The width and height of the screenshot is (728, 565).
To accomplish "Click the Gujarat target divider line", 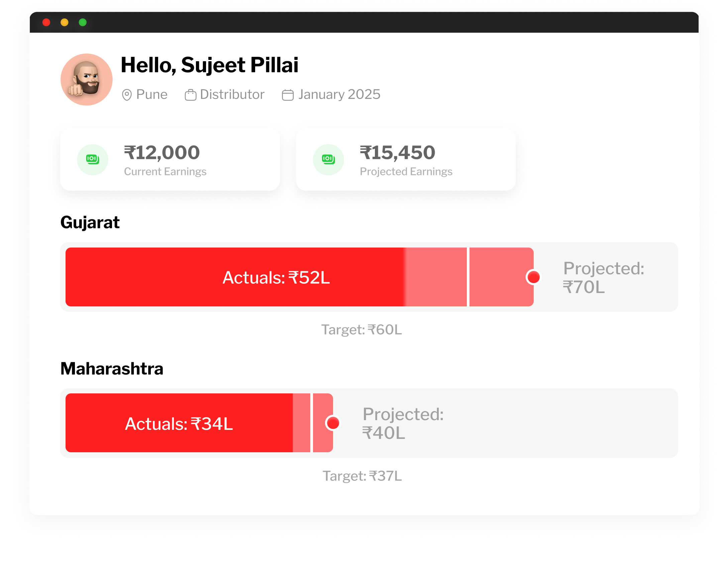I will tap(468, 277).
